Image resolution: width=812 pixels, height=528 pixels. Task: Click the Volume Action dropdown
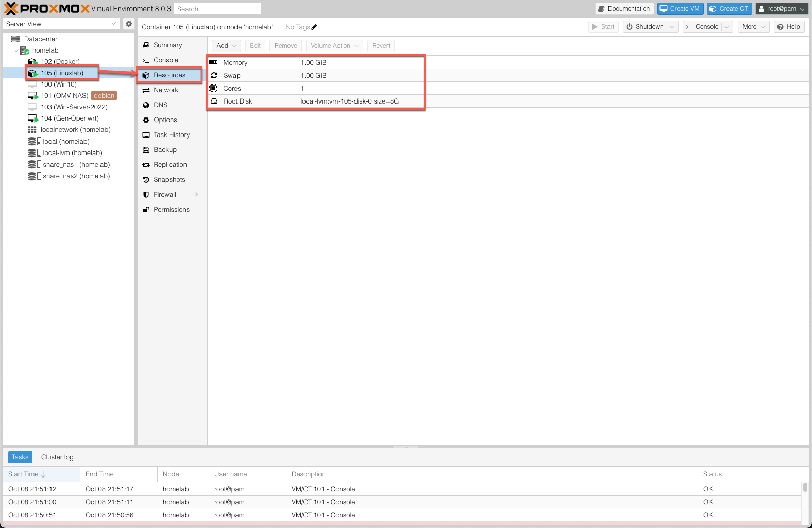pyautogui.click(x=334, y=46)
